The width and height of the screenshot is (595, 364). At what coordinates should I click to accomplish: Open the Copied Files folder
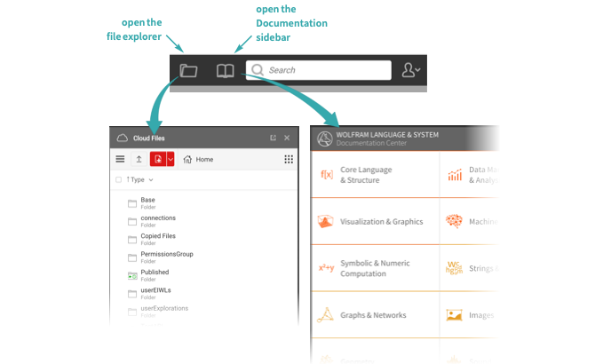pos(158,236)
